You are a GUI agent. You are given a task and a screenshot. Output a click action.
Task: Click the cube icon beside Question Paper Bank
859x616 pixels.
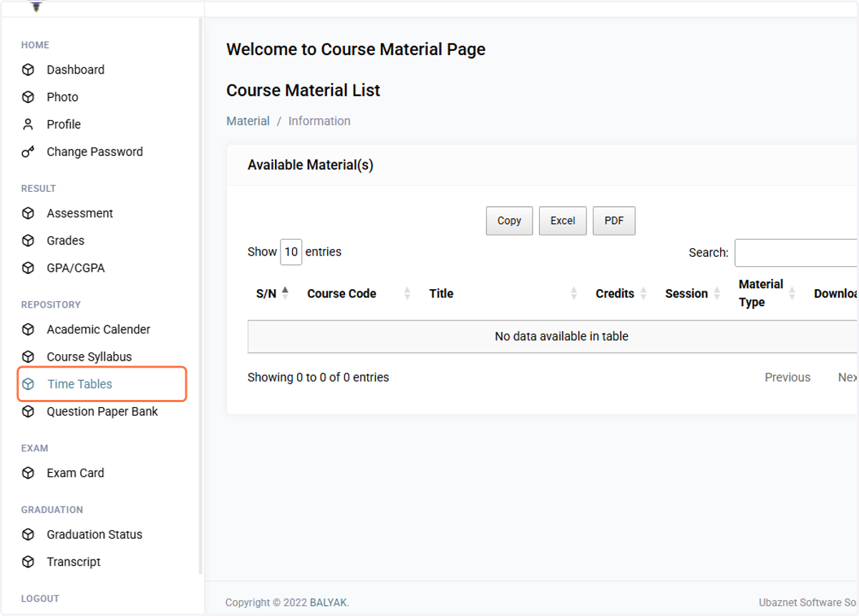(x=28, y=411)
